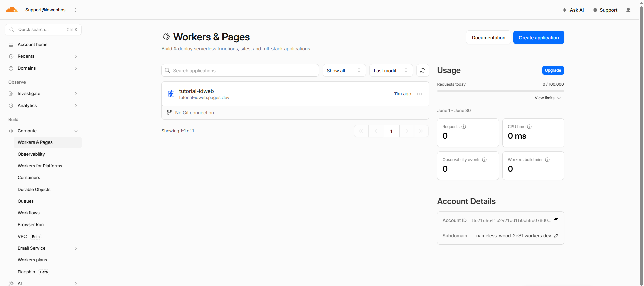The image size is (644, 286).
Task: Click the next page arrow
Action: pos(407,131)
